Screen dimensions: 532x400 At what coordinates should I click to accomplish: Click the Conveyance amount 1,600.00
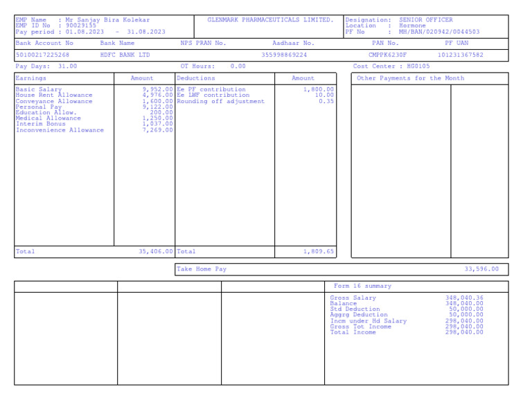tap(158, 101)
